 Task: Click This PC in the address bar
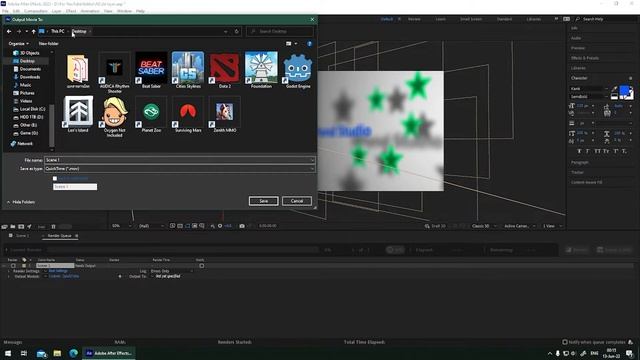coord(58,31)
